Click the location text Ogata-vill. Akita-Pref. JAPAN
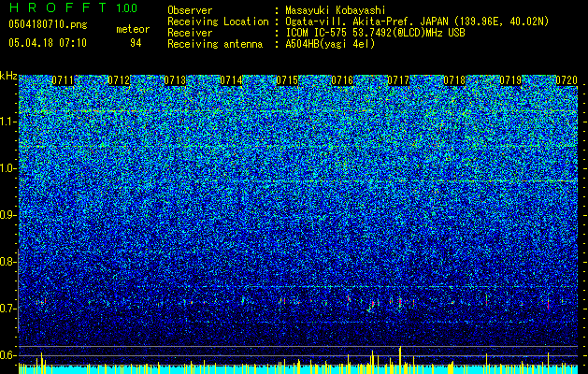This screenshot has width=588, height=374. [366, 22]
